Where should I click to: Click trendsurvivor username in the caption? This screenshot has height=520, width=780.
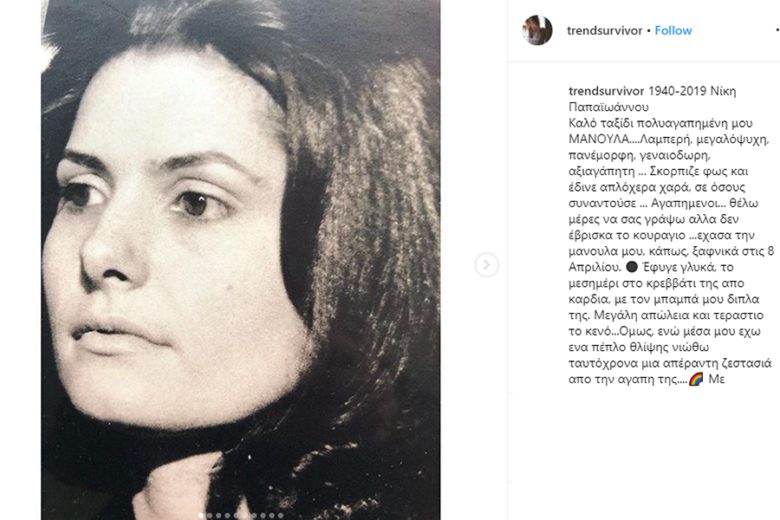[606, 91]
